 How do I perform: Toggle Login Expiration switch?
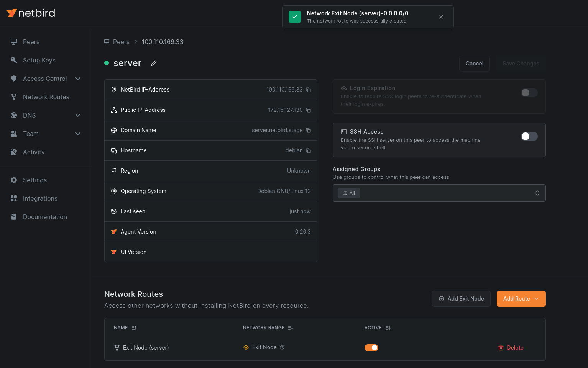point(529,93)
